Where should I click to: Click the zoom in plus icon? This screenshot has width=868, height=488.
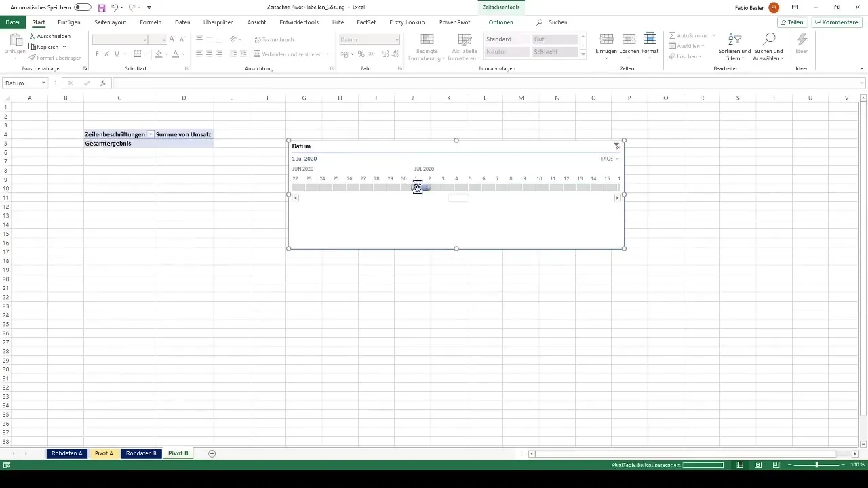(844, 465)
